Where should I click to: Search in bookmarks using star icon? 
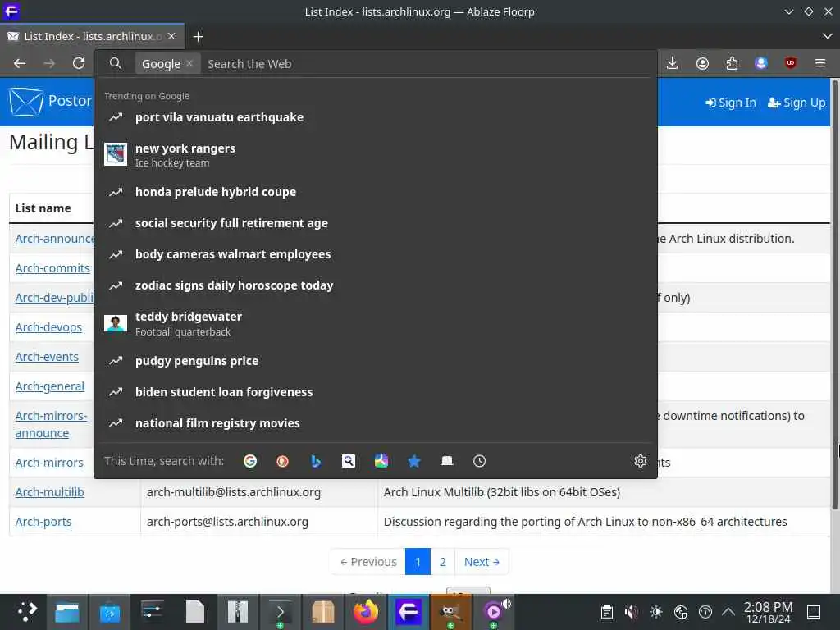(x=414, y=461)
